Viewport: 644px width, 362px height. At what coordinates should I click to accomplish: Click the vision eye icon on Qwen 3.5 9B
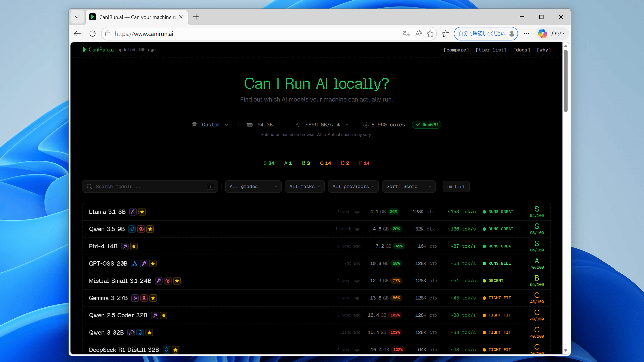[141, 229]
